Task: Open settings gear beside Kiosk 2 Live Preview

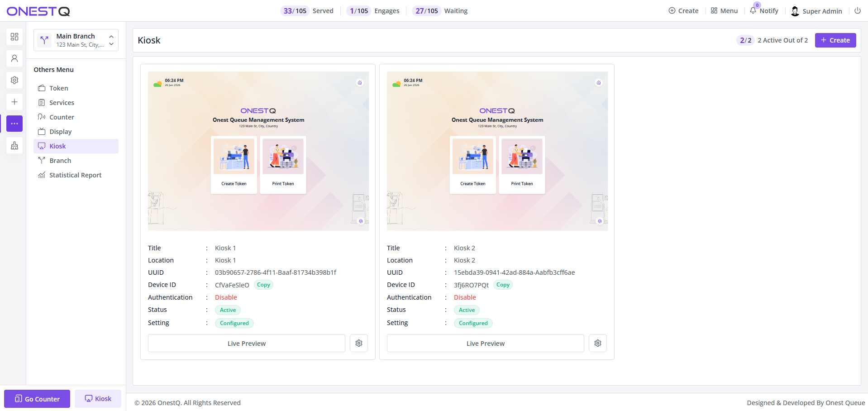Action: tap(598, 343)
